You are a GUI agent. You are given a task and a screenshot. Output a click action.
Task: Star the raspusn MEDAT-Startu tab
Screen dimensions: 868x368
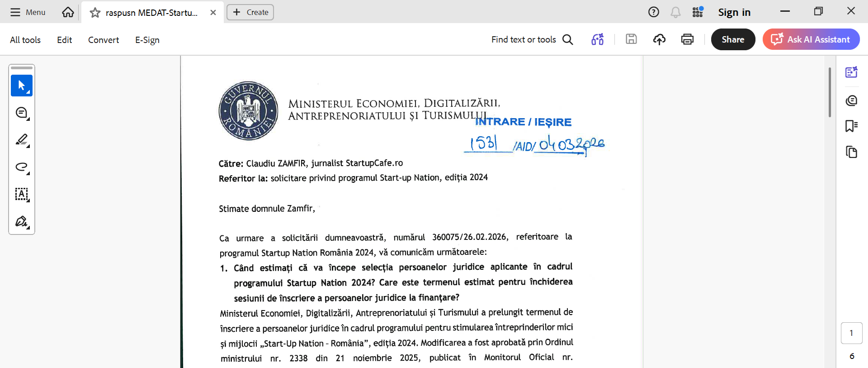95,13
